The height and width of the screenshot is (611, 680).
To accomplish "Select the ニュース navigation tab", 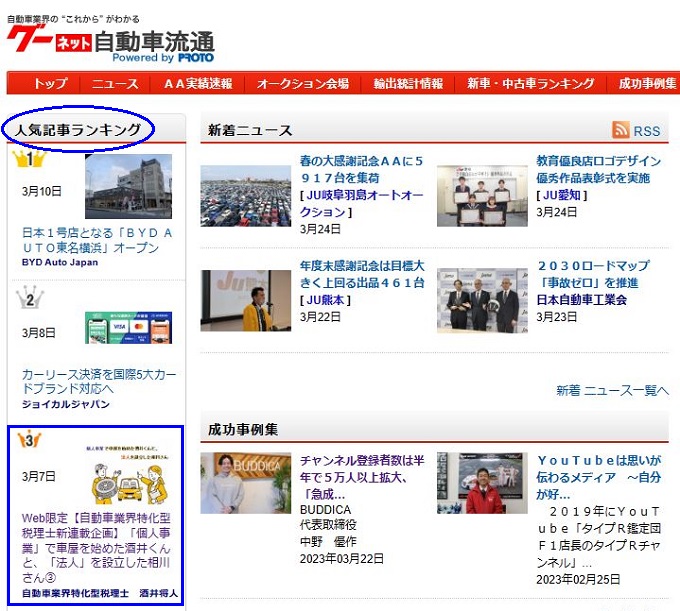I will tap(115, 84).
